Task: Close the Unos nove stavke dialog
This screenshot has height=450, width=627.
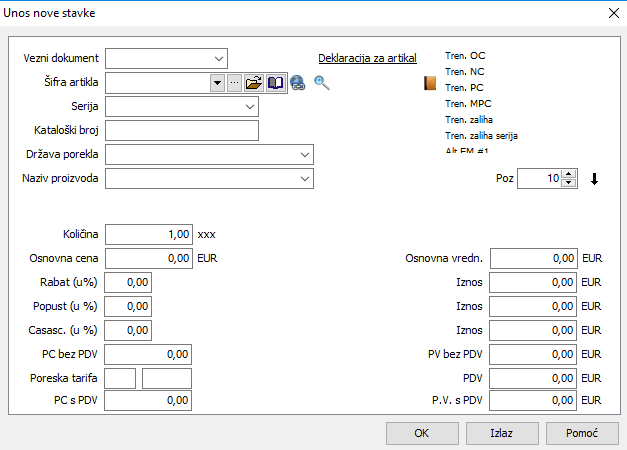Action: [612, 13]
